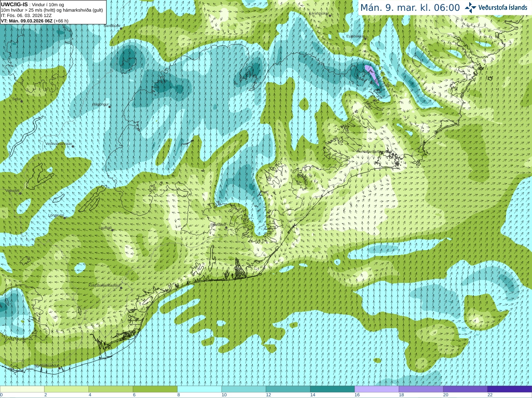Click the UWC/IG-IS model title text
This screenshot has width=532, height=398.
[x=14, y=4]
